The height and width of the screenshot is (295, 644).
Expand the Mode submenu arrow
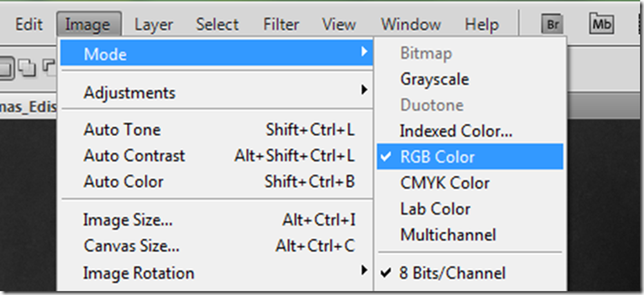click(364, 52)
